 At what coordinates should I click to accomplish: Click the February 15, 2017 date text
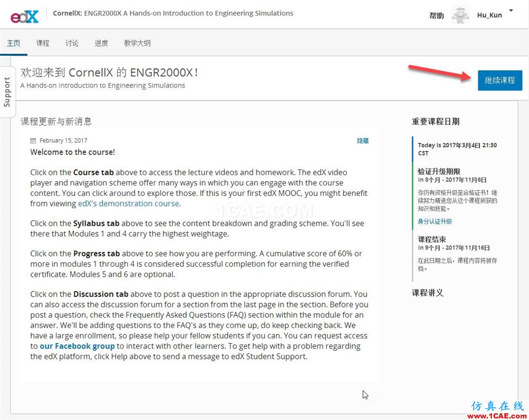coord(64,141)
